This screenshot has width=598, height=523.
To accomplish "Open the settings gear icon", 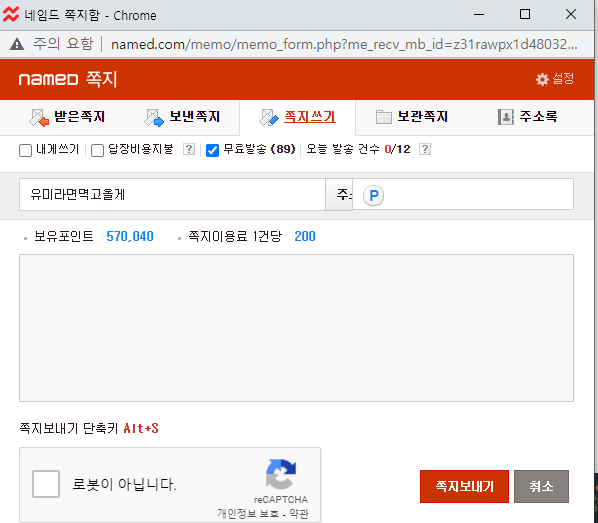I will click(542, 79).
